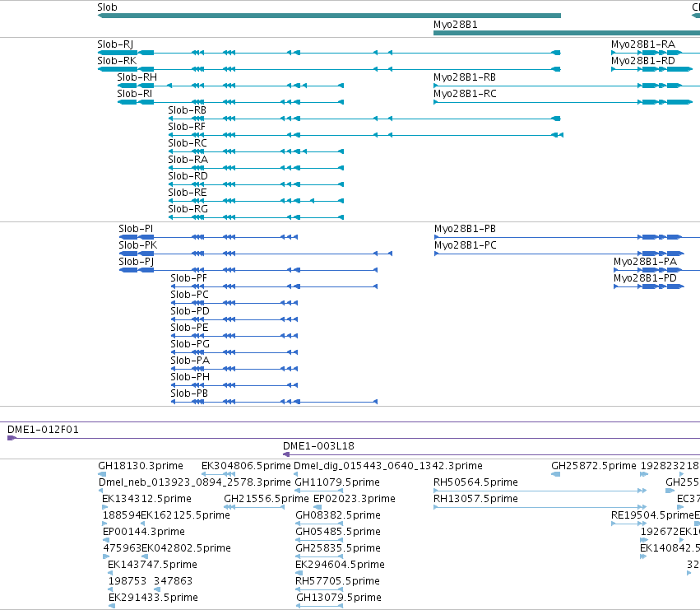This screenshot has height=610, width=700.
Task: Click Myo28B1-PD protein label
Action: [x=645, y=278]
